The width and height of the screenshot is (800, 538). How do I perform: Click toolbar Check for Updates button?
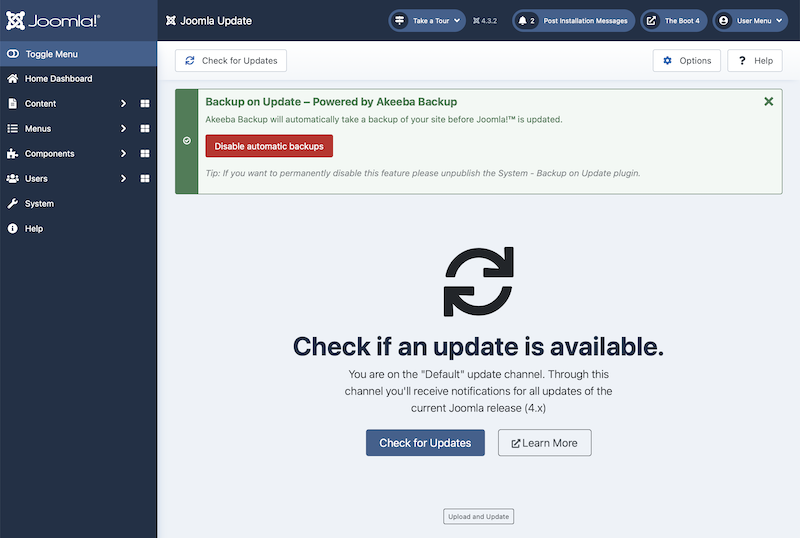click(231, 61)
